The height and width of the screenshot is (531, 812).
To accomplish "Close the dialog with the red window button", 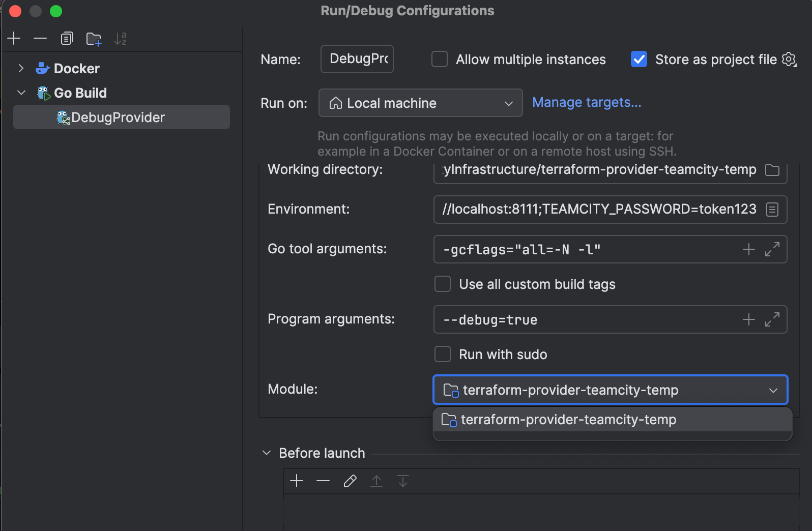I will pos(15,11).
